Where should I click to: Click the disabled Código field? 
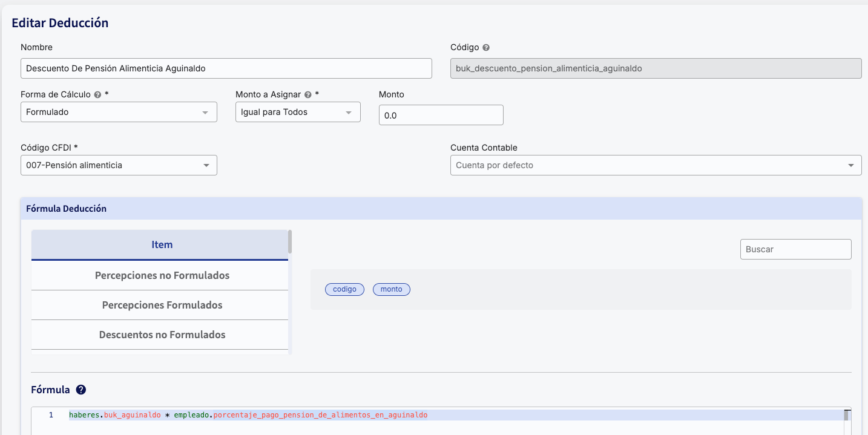pos(656,68)
